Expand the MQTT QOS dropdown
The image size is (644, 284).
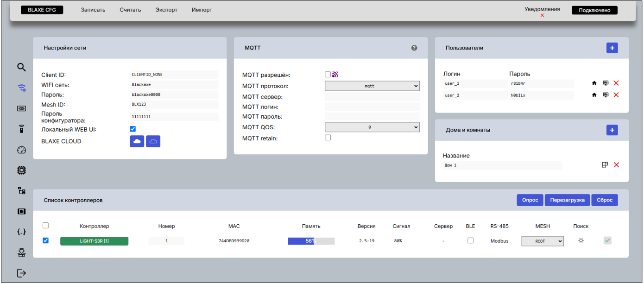[x=372, y=127]
